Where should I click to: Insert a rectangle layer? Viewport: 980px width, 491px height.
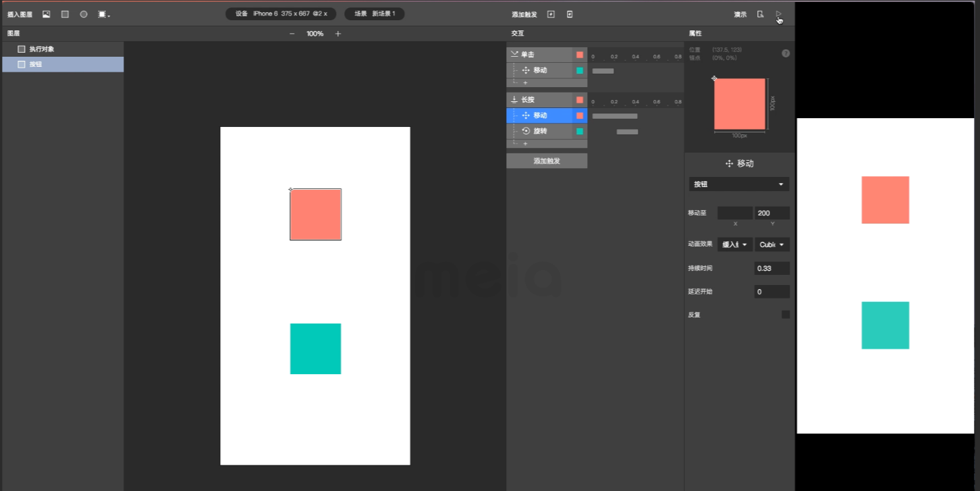pyautogui.click(x=65, y=14)
